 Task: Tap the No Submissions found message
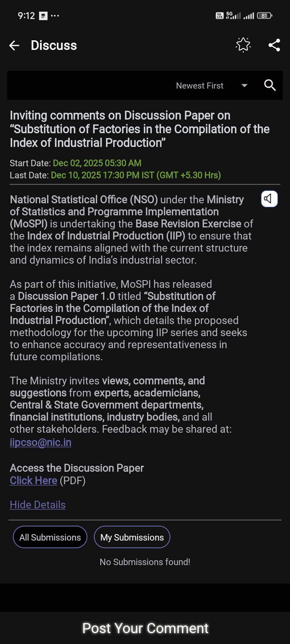point(145,562)
